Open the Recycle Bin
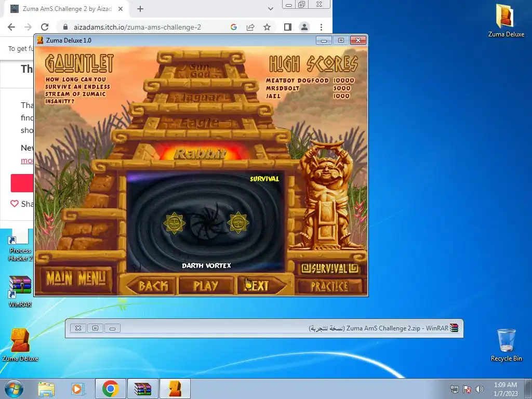The height and width of the screenshot is (399, 532). (x=506, y=345)
